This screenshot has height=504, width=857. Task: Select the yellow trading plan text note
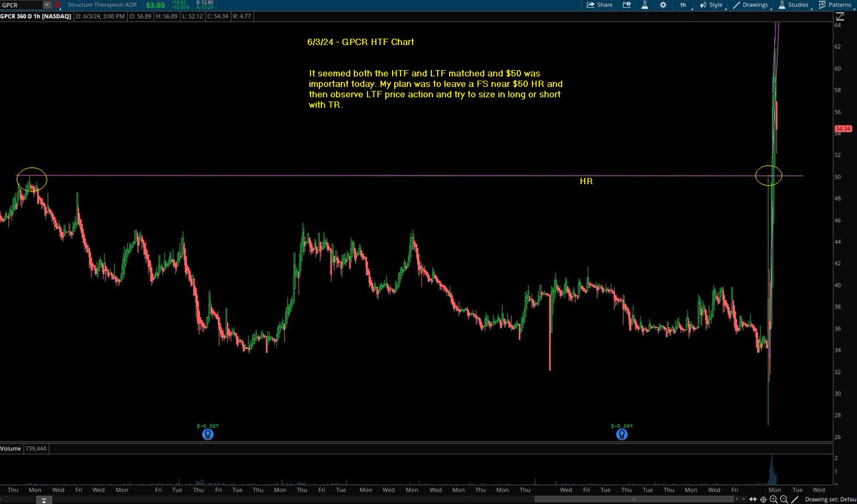[x=434, y=89]
